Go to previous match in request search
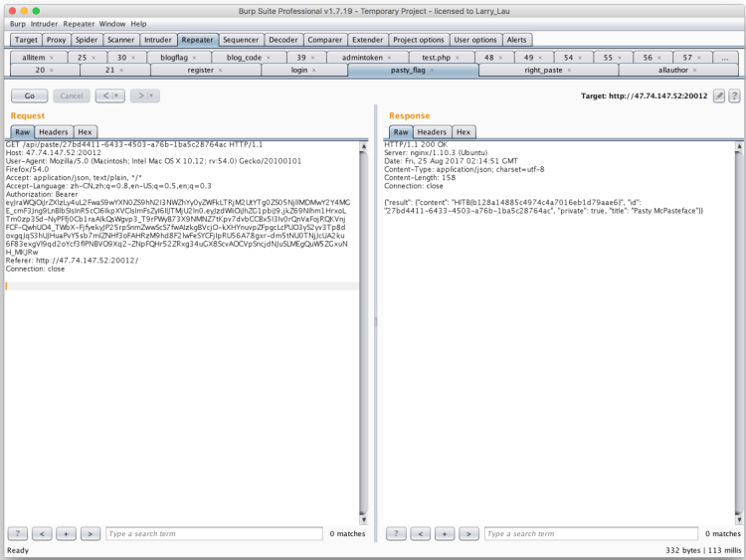 [43, 534]
